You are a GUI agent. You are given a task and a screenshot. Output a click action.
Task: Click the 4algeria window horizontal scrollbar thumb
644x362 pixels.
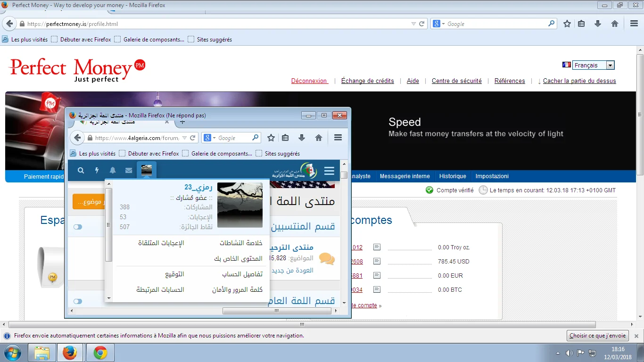pyautogui.click(x=277, y=311)
